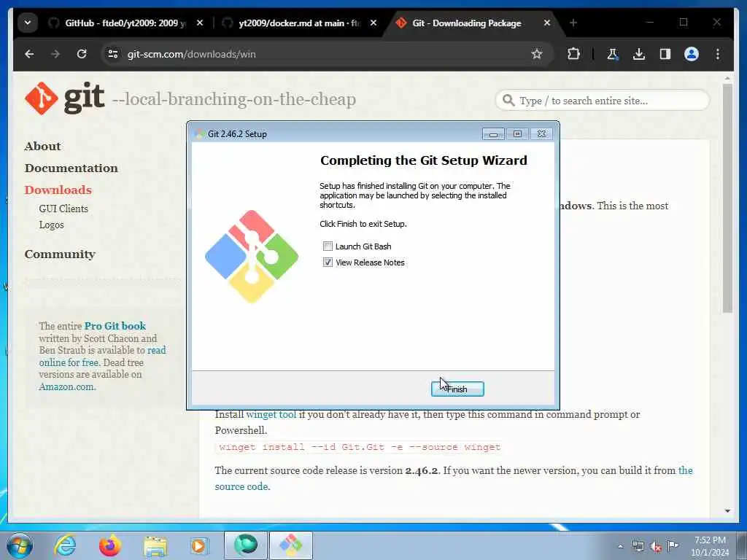Open the Community section in sidebar

pos(60,254)
